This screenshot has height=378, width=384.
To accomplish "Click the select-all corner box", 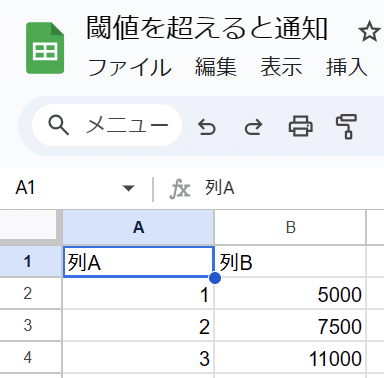I will point(30,227).
